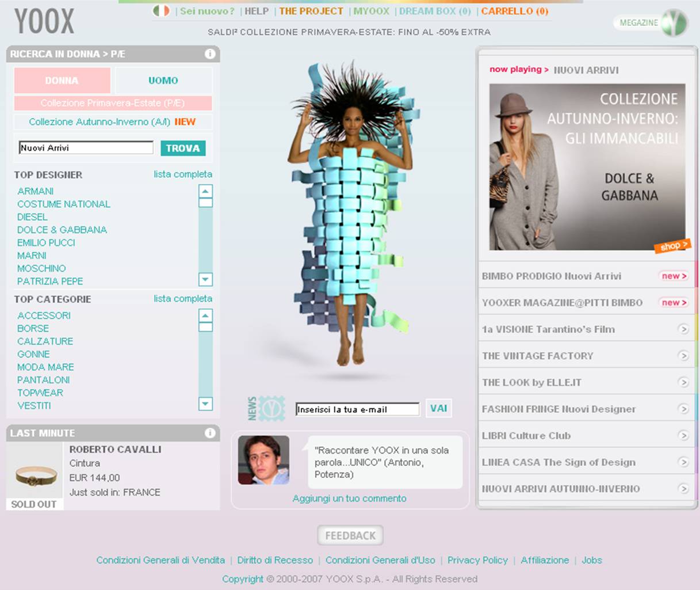Image resolution: width=700 pixels, height=590 pixels.
Task: Click arrow icon next to LIBRI Culture Club
Action: click(683, 435)
